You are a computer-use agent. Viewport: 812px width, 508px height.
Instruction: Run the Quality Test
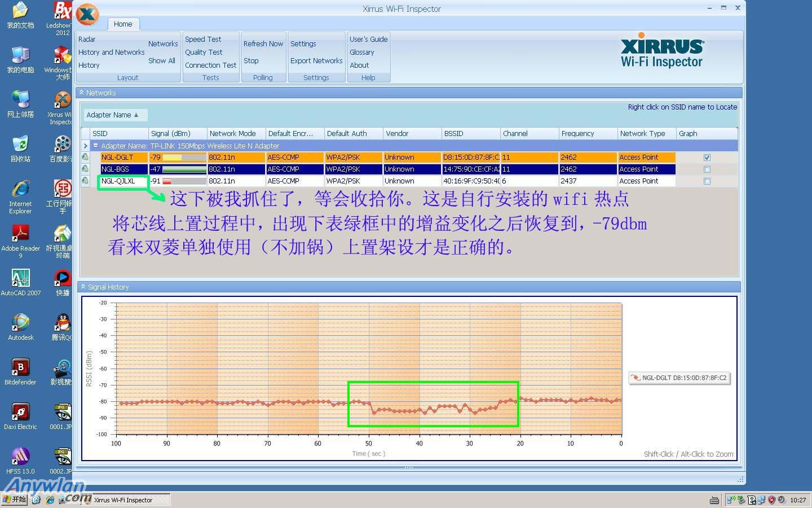pos(204,52)
